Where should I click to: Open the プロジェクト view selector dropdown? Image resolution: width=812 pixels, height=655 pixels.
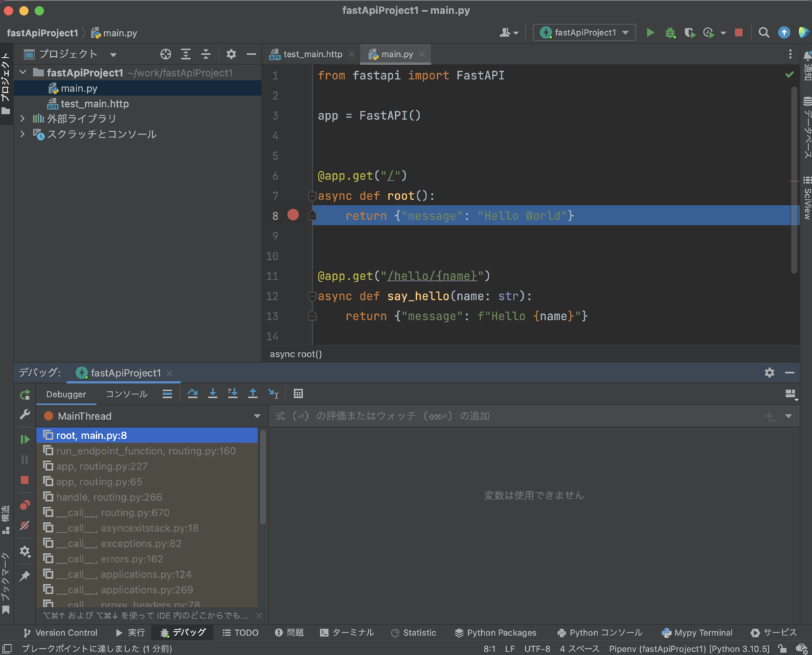(113, 54)
